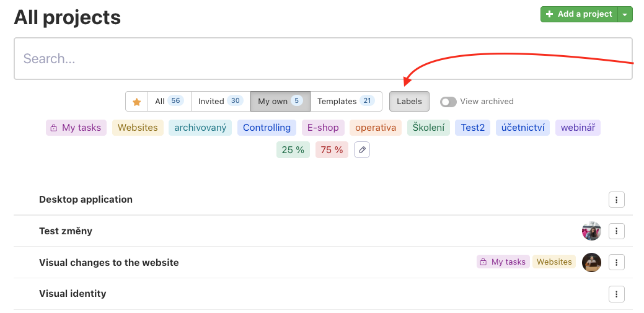Filter by the Controlling label
Image resolution: width=644 pixels, height=313 pixels.
click(267, 128)
